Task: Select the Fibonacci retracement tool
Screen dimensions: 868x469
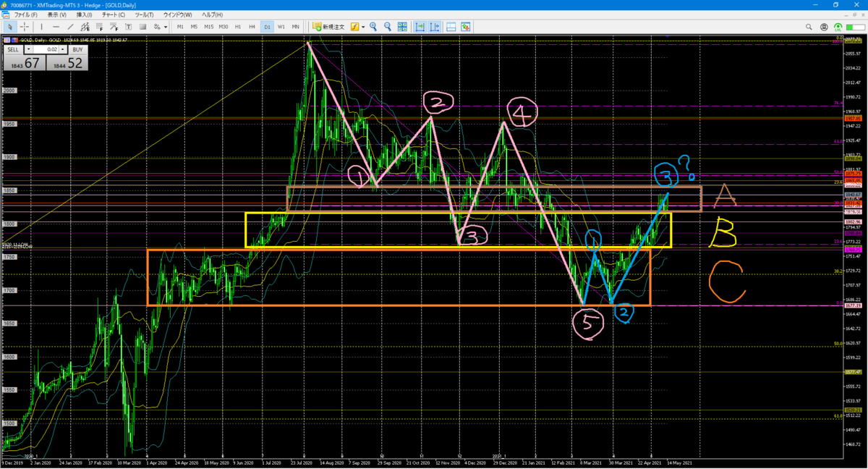Action: click(x=99, y=27)
